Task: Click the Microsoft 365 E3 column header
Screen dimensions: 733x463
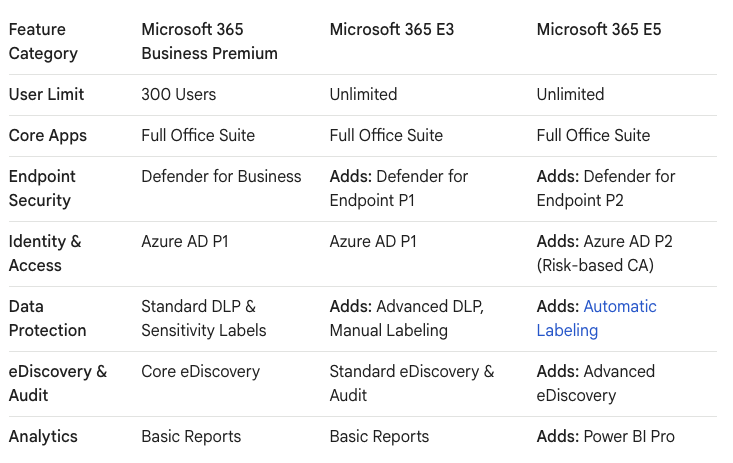Action: click(x=392, y=30)
